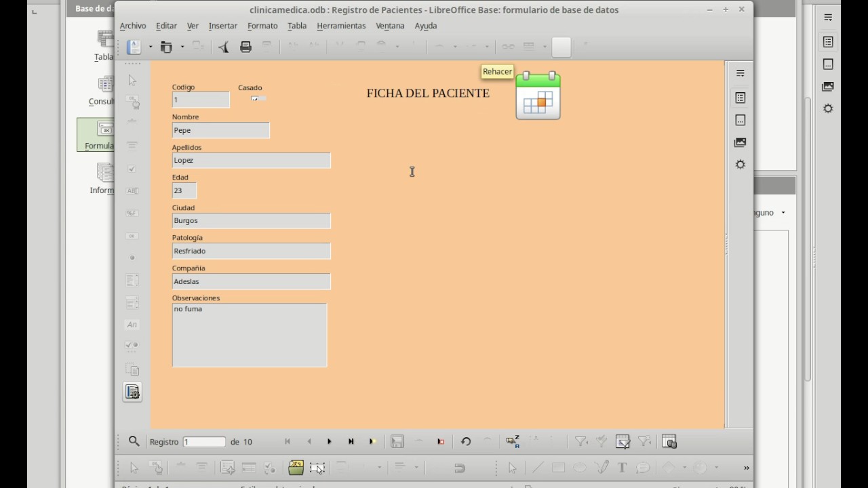Open the Archivo menu
The height and width of the screenshot is (488, 868).
[x=133, y=26]
